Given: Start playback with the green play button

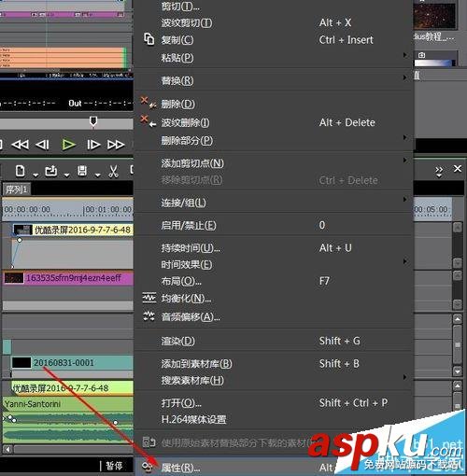Looking at the screenshot, I should click(x=68, y=145).
